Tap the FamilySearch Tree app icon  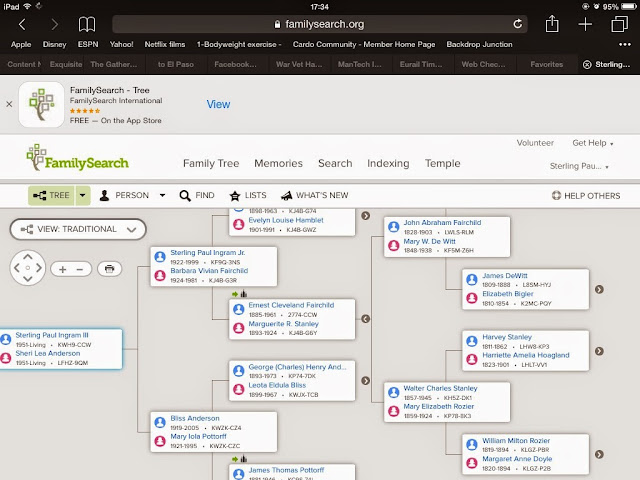[41, 104]
